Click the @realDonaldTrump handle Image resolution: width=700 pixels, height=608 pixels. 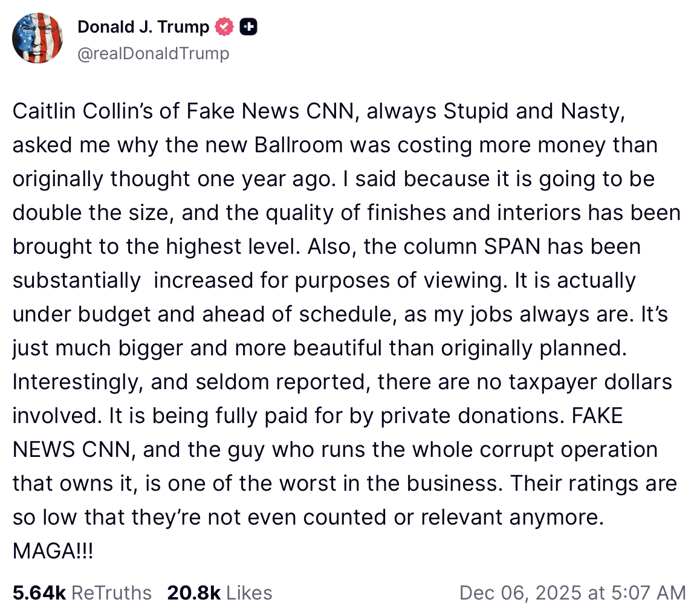coord(154,54)
